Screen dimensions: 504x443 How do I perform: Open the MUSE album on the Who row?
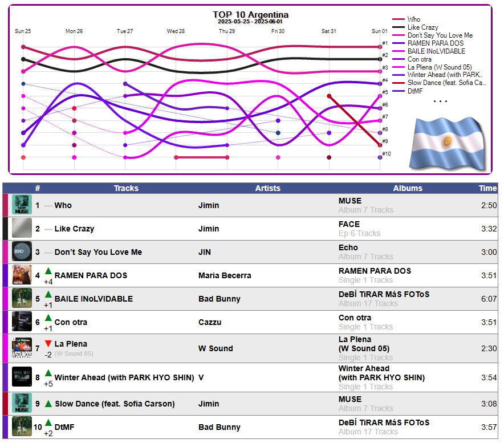pos(350,201)
